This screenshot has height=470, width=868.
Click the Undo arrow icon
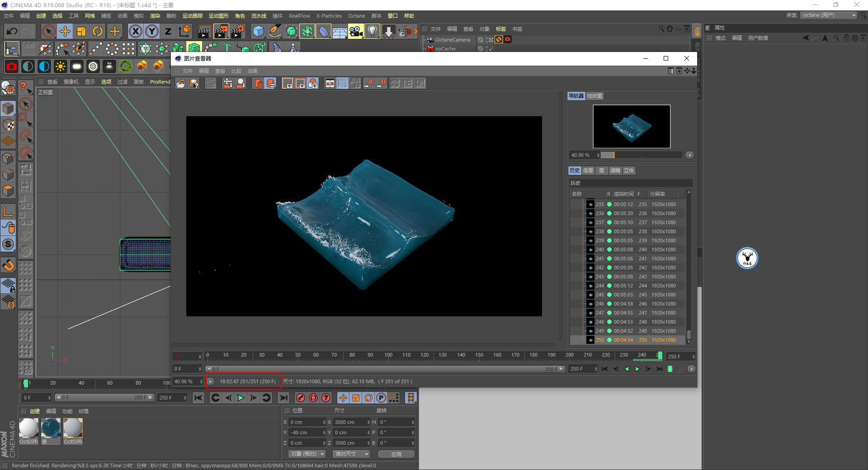[12, 31]
